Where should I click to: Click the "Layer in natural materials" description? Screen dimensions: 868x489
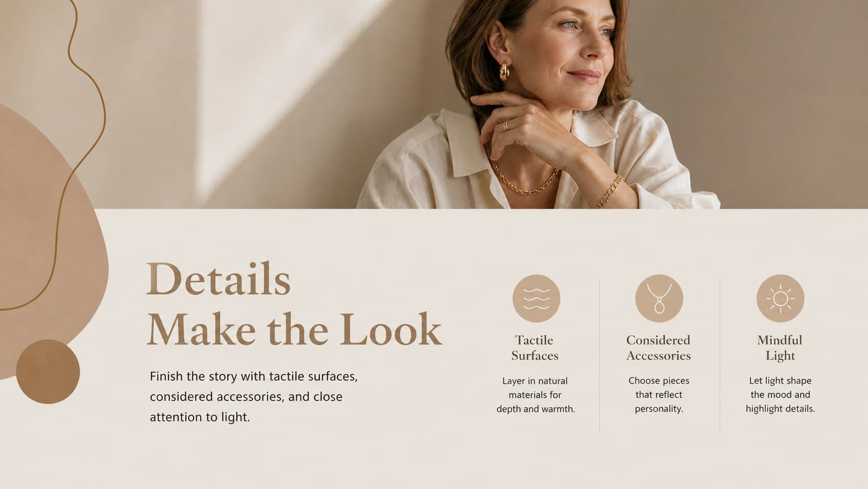tap(535, 395)
